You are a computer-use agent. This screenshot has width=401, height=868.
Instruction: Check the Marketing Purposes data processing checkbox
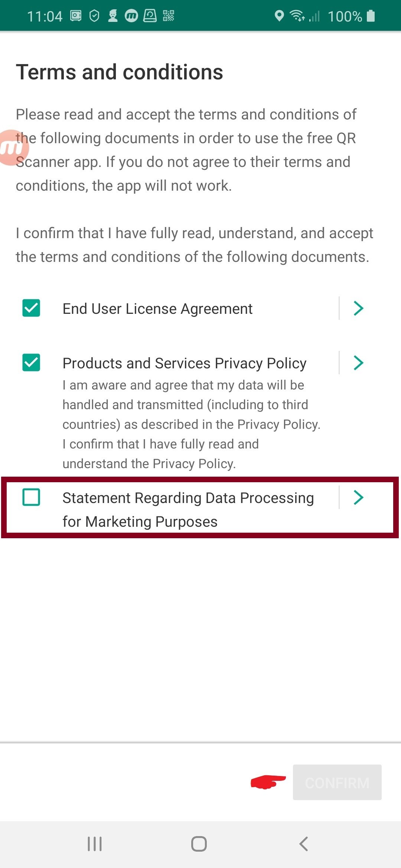click(x=31, y=497)
